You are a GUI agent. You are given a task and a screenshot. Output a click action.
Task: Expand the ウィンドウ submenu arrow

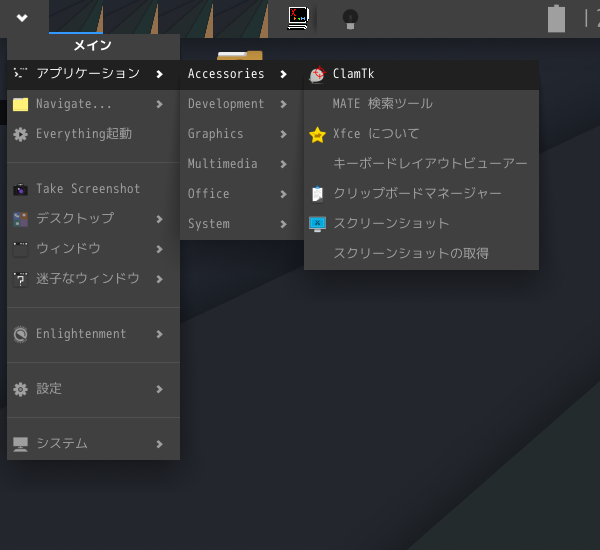point(159,249)
